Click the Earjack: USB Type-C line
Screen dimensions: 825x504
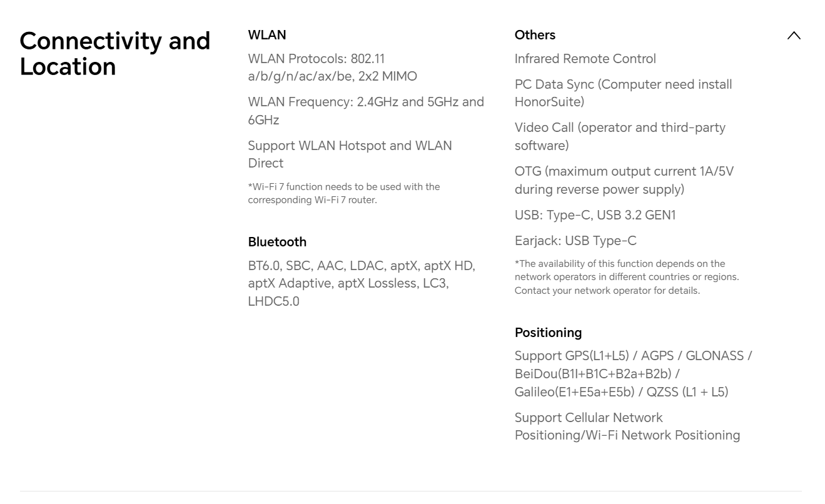(575, 241)
